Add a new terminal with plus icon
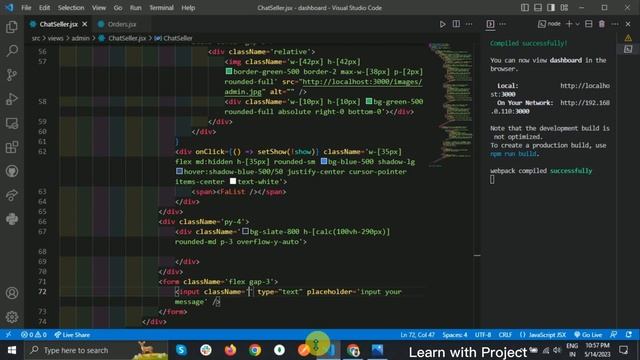The image size is (640, 360). [x=569, y=24]
